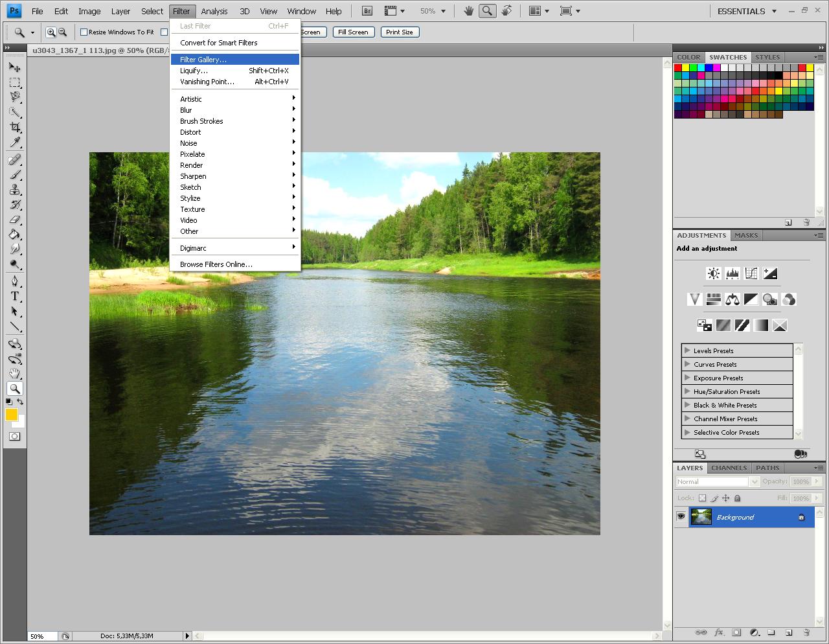Image resolution: width=829 pixels, height=644 pixels.
Task: Select the Paint Bucket tool
Action: pos(15,234)
